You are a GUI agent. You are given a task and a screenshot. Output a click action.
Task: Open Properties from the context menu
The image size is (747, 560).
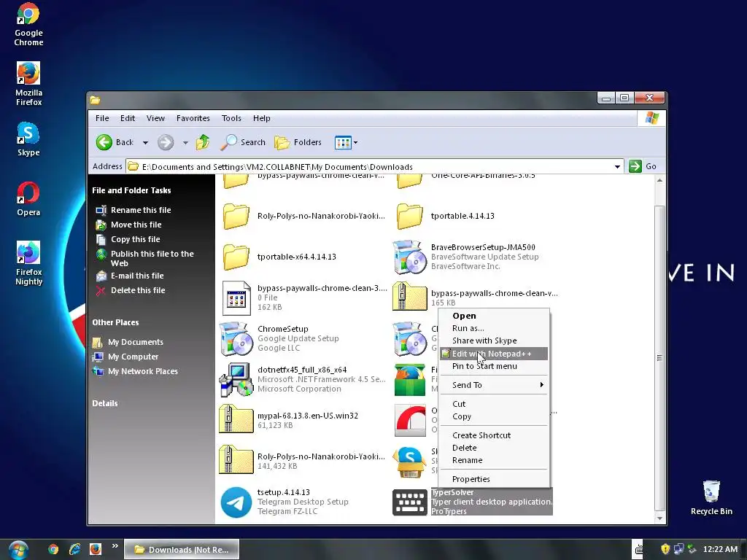coord(494,479)
